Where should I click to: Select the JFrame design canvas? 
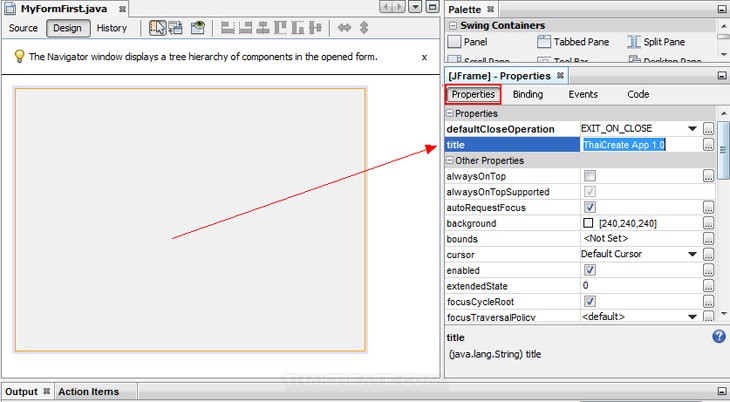pyautogui.click(x=190, y=219)
